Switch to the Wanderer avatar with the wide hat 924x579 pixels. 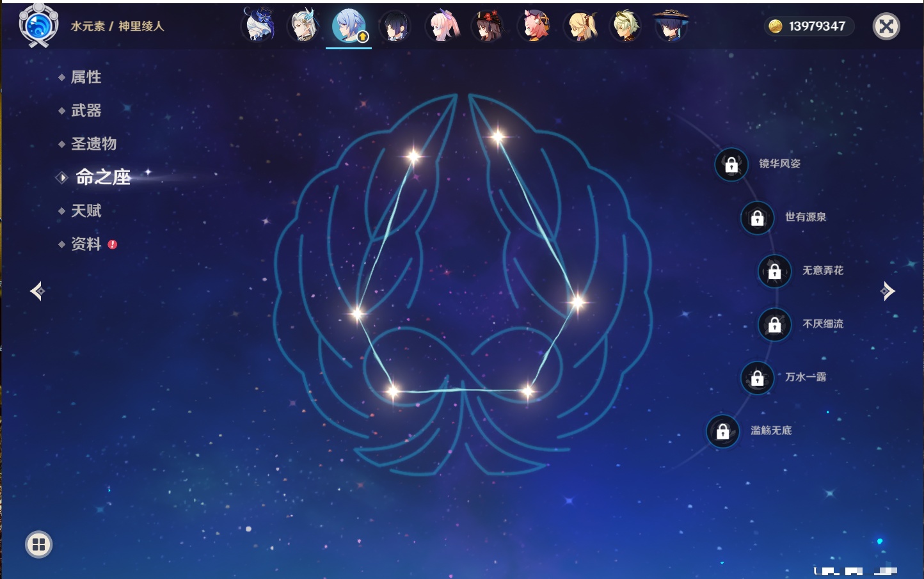tap(671, 26)
